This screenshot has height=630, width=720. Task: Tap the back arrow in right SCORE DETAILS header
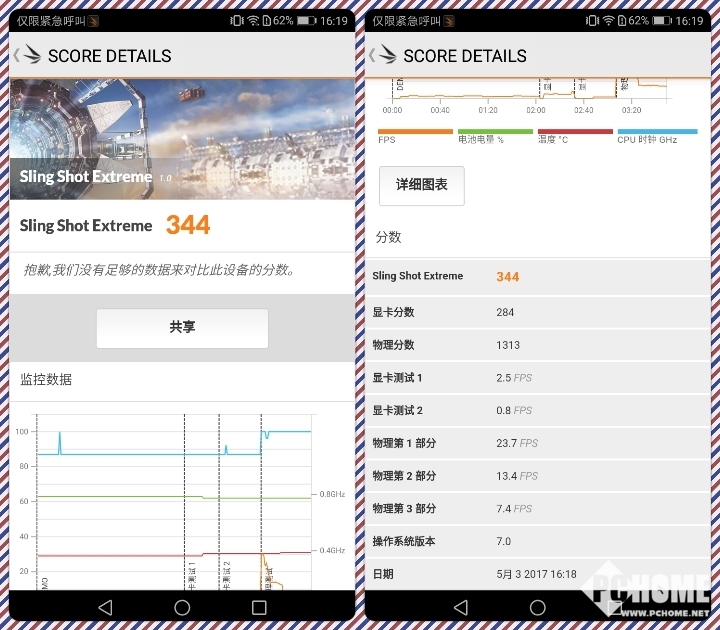point(372,56)
